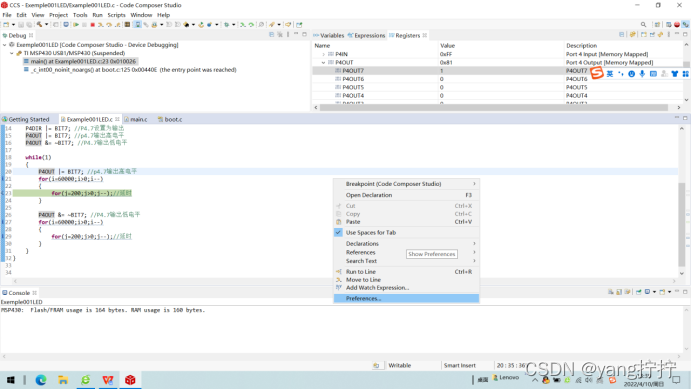Image resolution: width=692 pixels, height=389 pixels.
Task: Toggle Sogou punctuation mode
Action: point(621,74)
